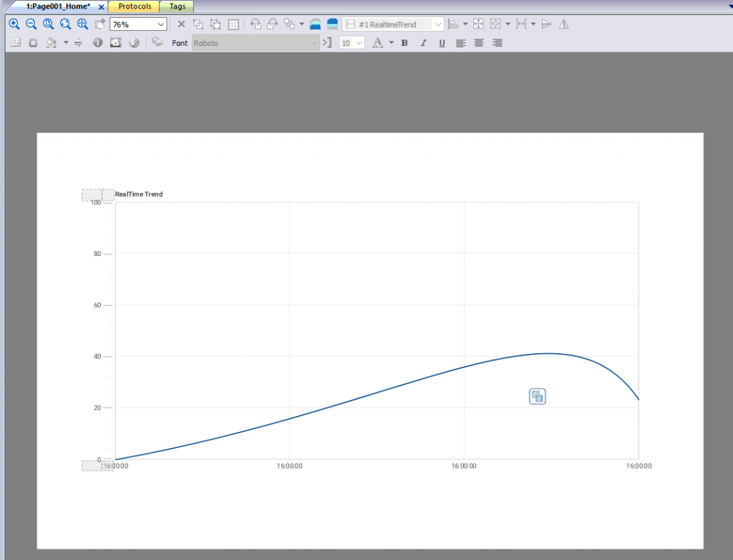Switch to the Tags tab
This screenshot has height=560, width=733.
178,6
